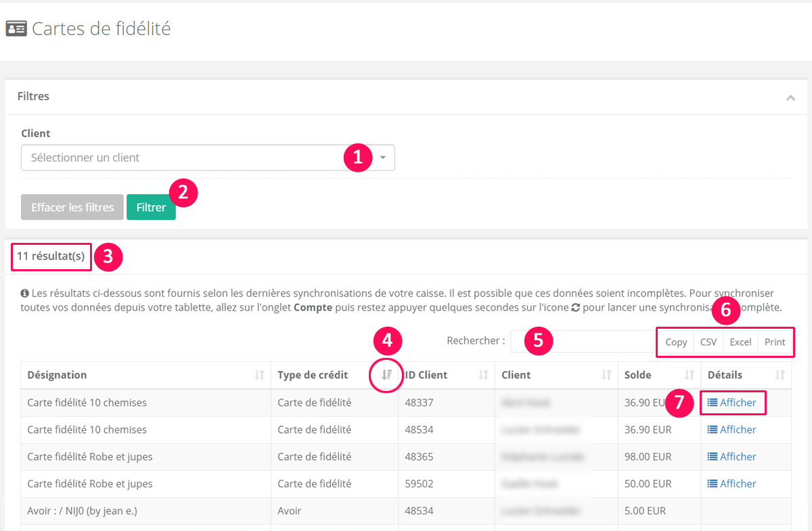The image size is (812, 531).
Task: Click the ID cell 48365
Action: (447, 457)
